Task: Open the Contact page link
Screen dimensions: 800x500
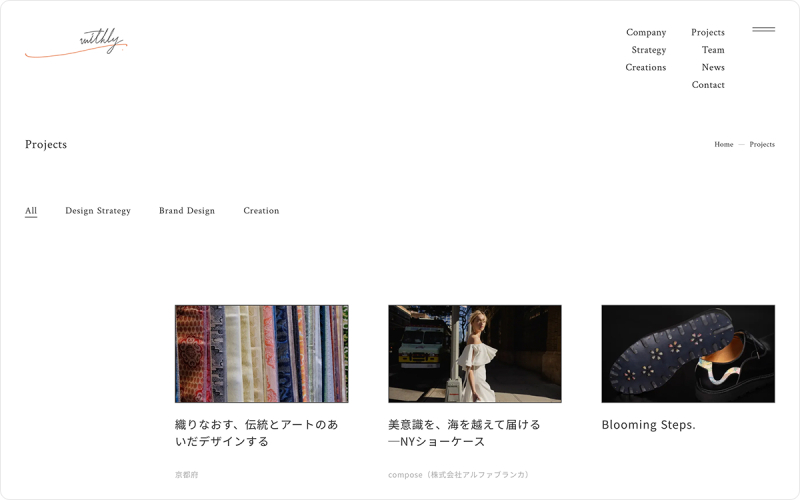Action: coord(708,85)
